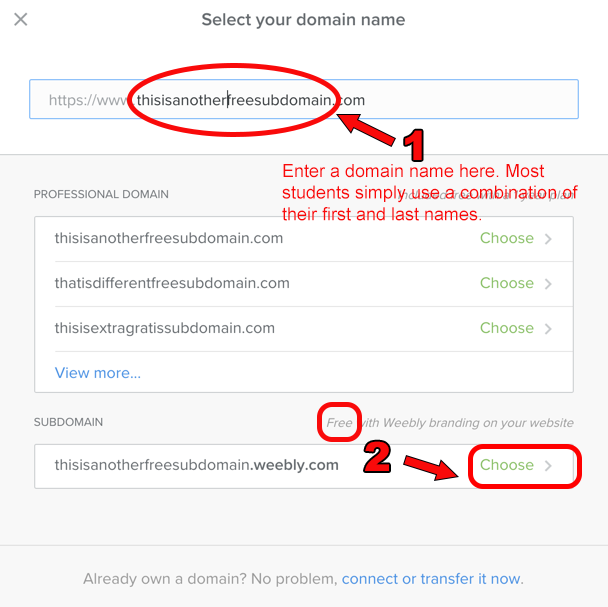Open the connect or transfer it now link
608x607 pixels.
coord(432,579)
